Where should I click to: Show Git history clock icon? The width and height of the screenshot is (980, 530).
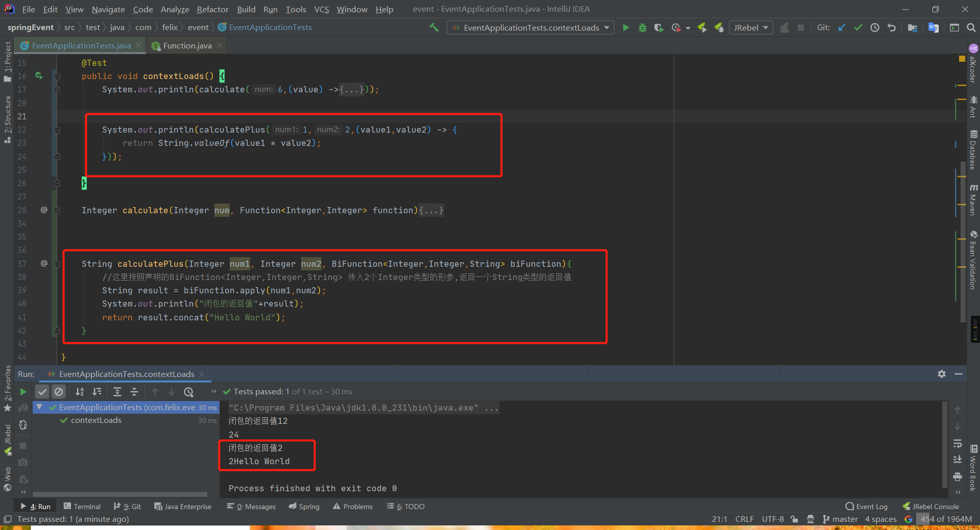pos(875,28)
